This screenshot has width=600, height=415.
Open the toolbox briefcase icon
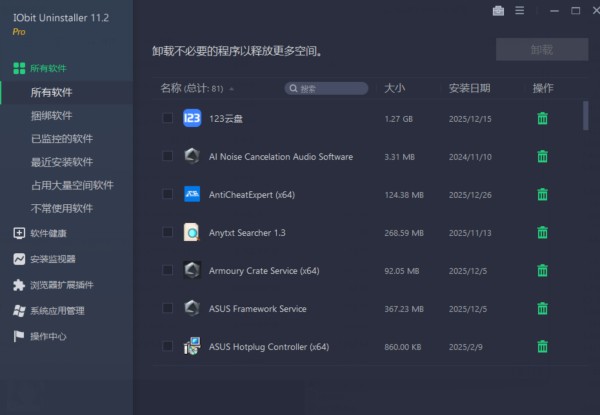(498, 11)
